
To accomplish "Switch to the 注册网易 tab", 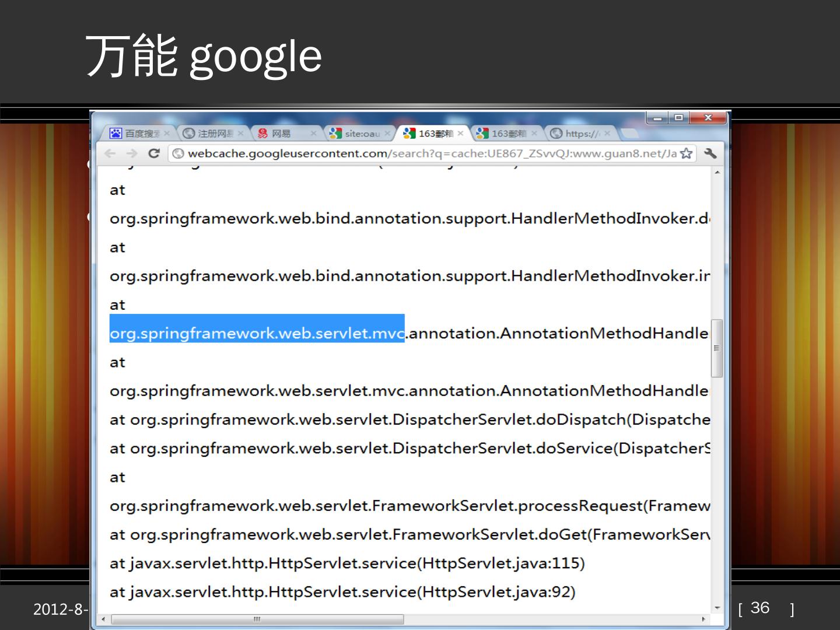I will [x=212, y=134].
